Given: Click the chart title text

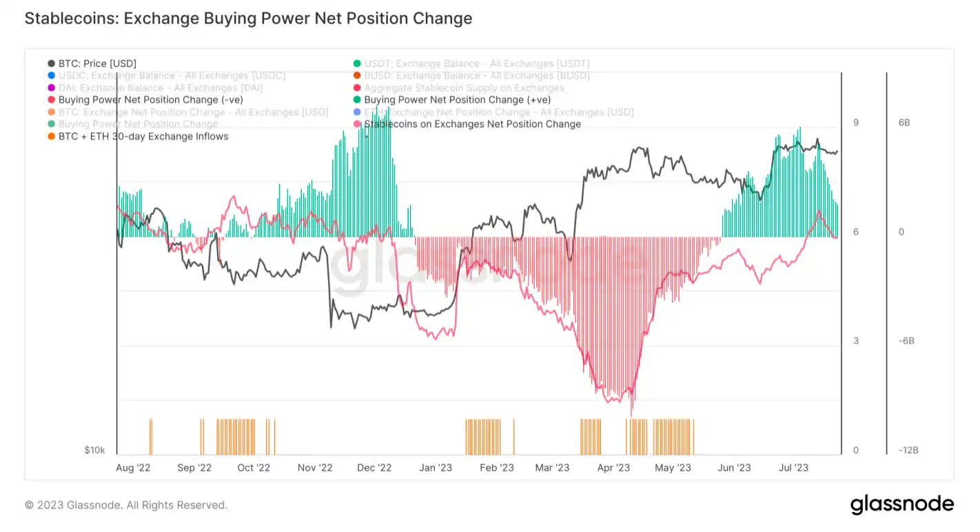Looking at the screenshot, I should coord(248,19).
